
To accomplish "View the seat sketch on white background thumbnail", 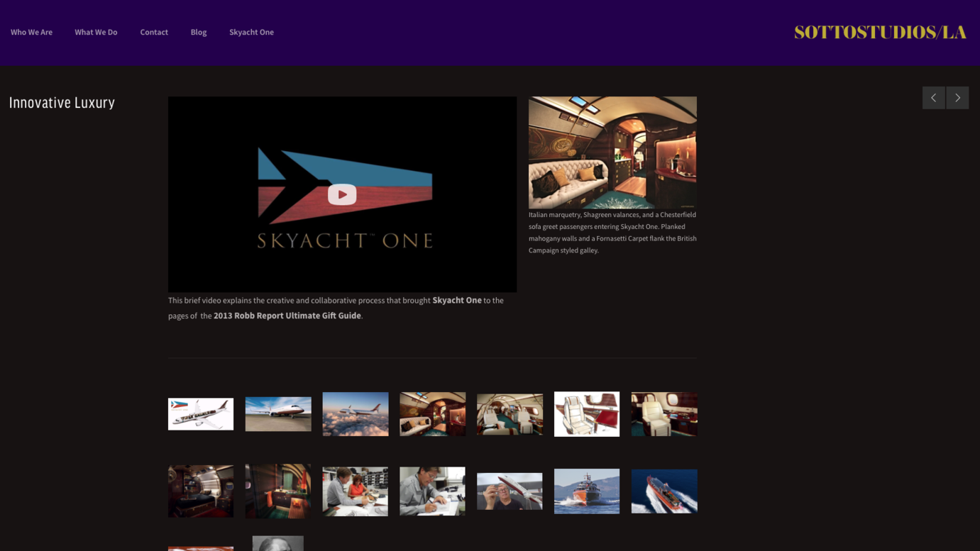I will coord(587,414).
